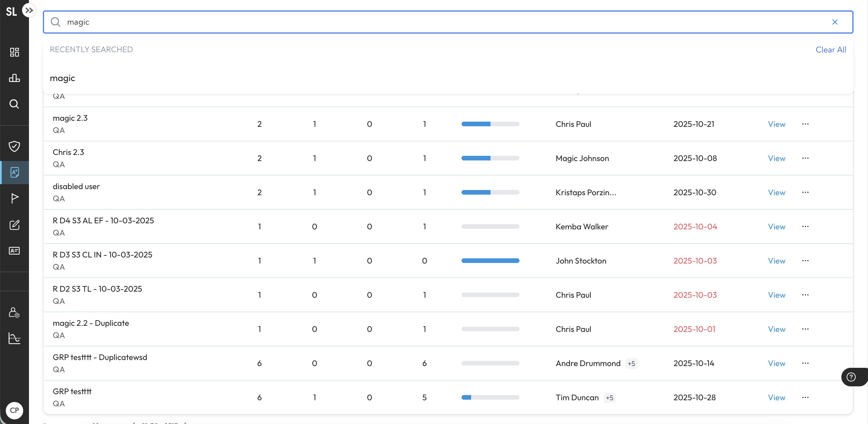Open the dashboard grid icon in sidebar
The height and width of the screenshot is (424, 868).
click(14, 52)
